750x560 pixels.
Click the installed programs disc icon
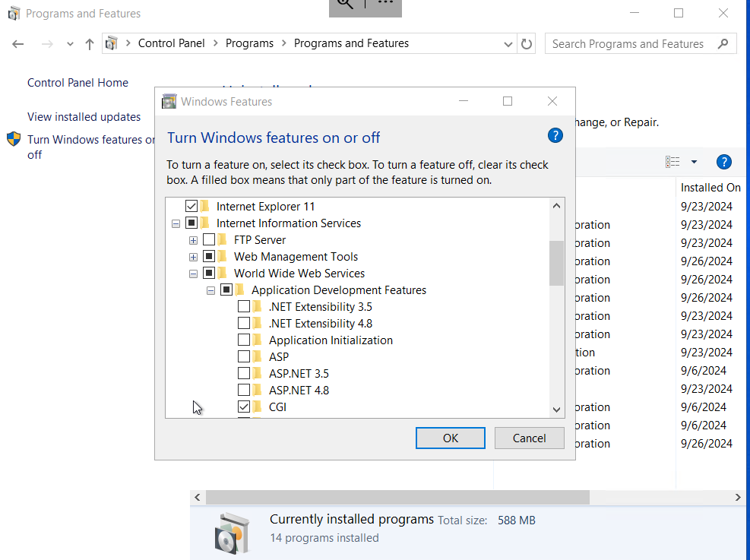232,533
